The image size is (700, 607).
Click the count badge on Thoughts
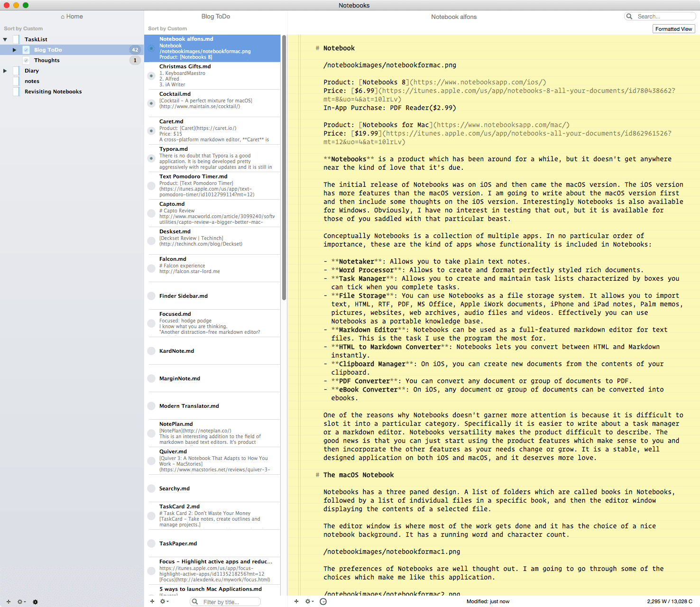[135, 60]
